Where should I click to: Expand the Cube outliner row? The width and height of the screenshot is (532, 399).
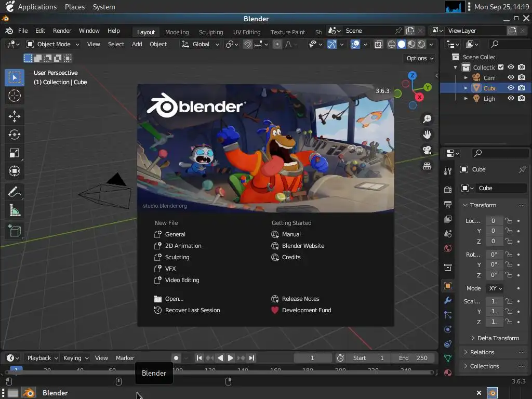pyautogui.click(x=466, y=88)
